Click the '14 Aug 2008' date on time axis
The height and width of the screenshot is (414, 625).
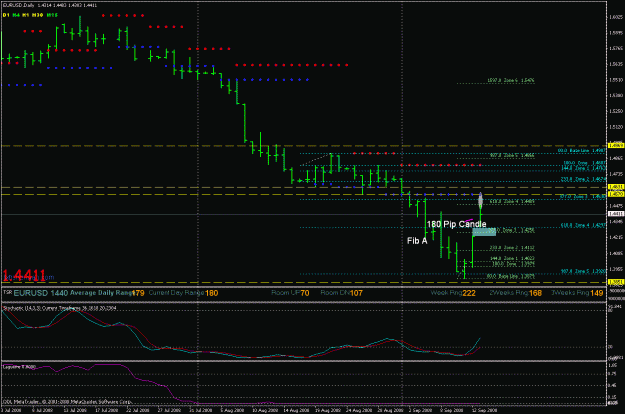296,410
